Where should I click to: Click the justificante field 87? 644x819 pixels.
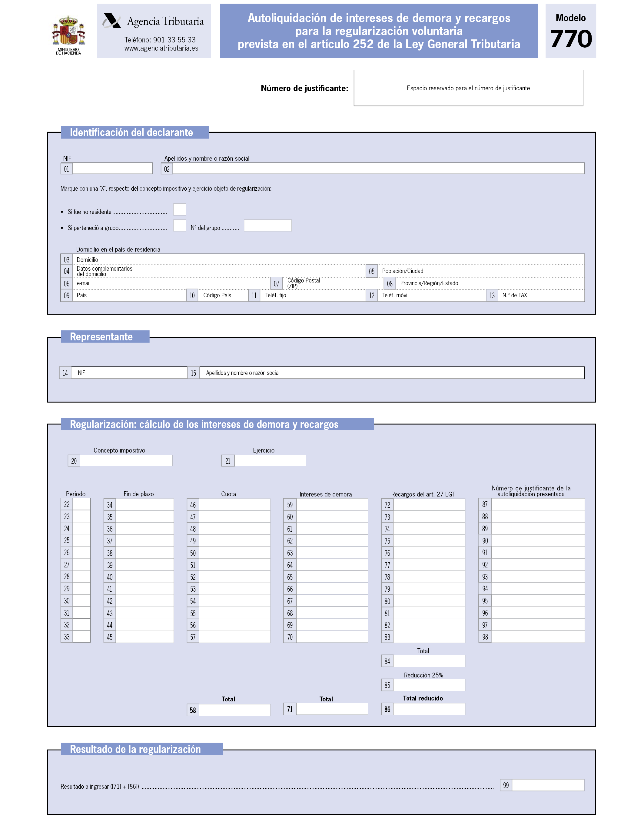(x=538, y=504)
